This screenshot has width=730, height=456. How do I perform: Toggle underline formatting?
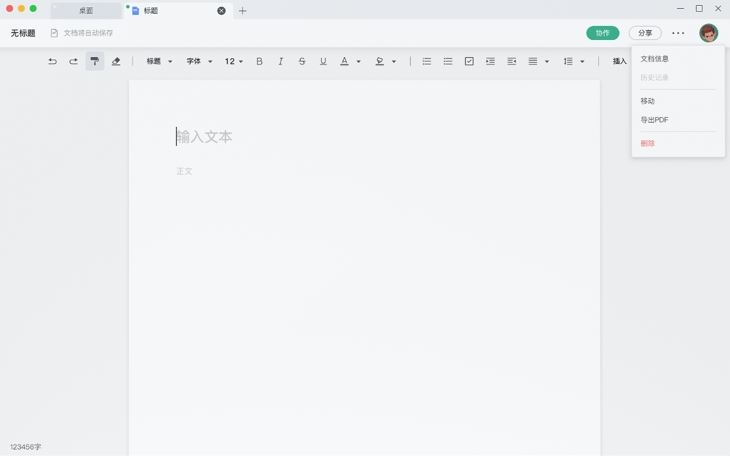[x=323, y=61]
